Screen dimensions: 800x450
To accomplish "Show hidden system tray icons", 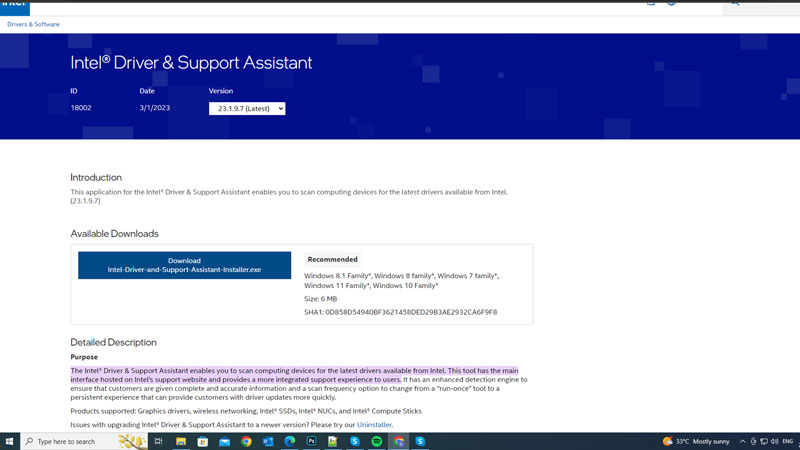I will [742, 441].
